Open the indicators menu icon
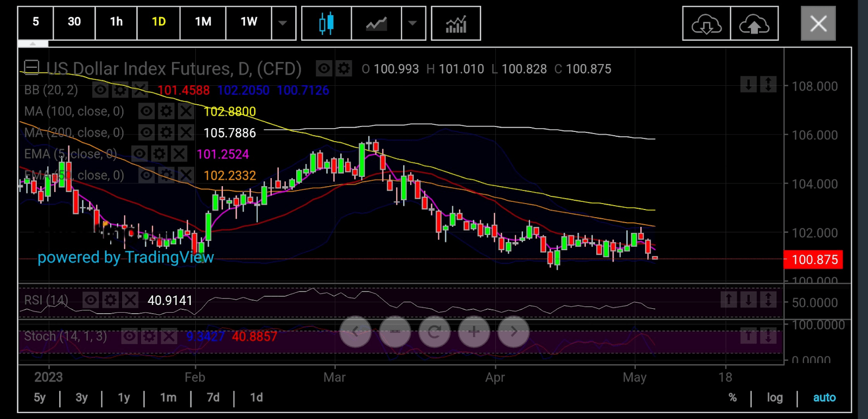 tap(456, 23)
